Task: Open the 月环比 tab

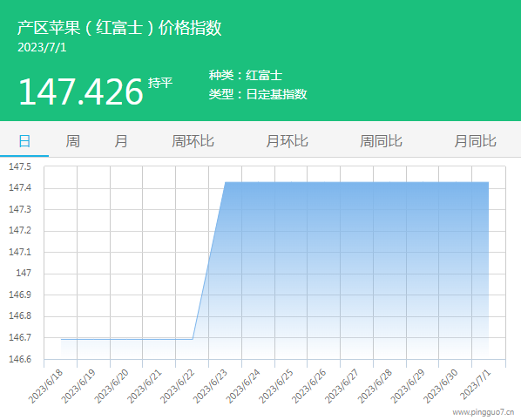Action: pyautogui.click(x=288, y=141)
